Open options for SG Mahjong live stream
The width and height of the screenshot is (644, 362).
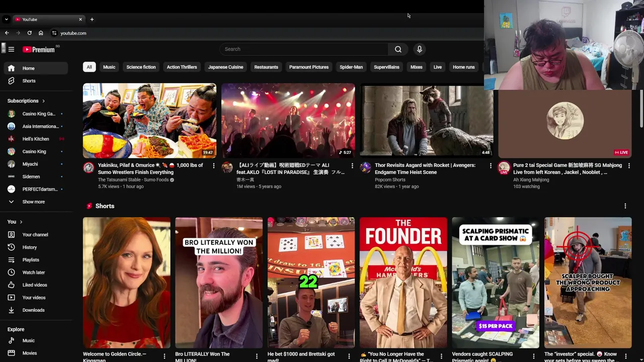628,165
